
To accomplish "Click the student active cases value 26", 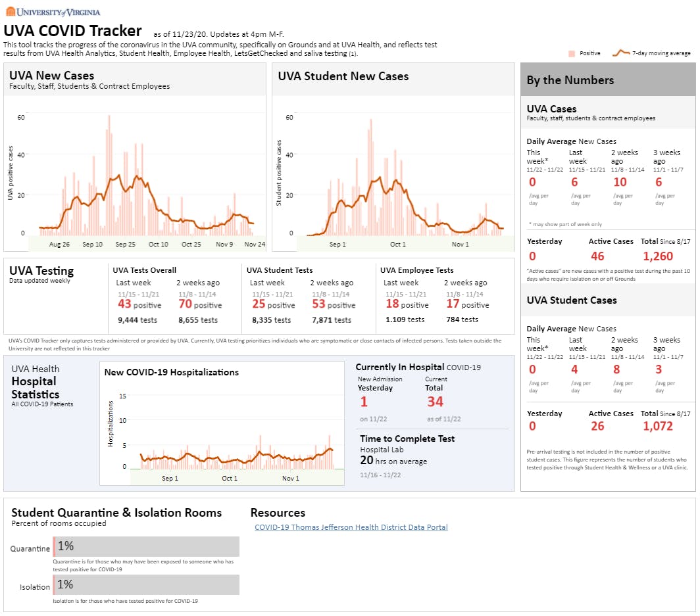I will click(x=597, y=426).
